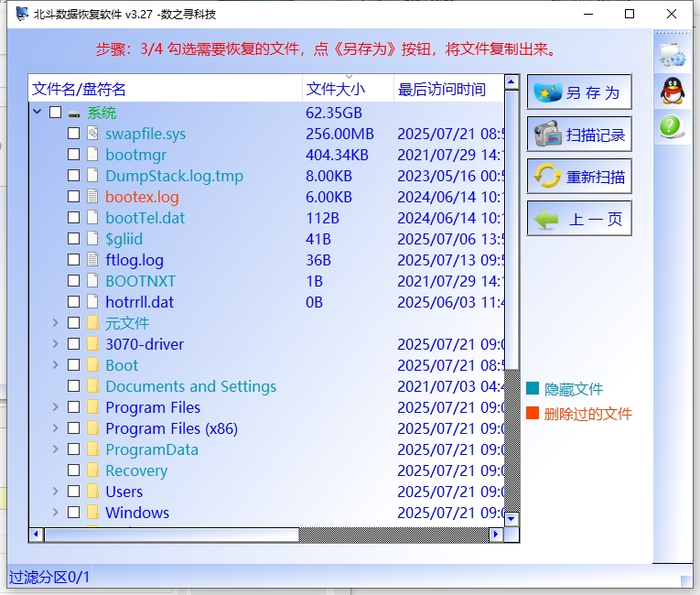Tick the hotrrll.dat checkbox
Image resolution: width=700 pixels, height=595 pixels.
click(x=74, y=301)
